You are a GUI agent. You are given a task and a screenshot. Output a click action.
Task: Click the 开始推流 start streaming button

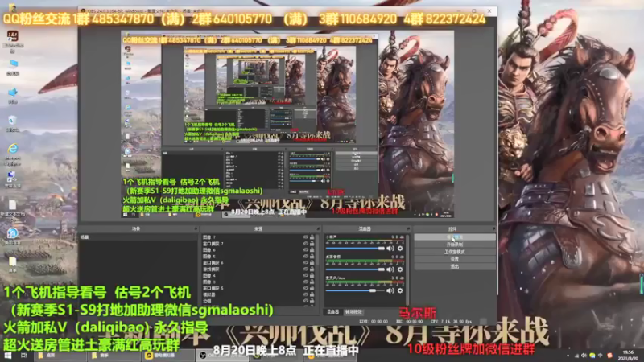[x=455, y=237]
